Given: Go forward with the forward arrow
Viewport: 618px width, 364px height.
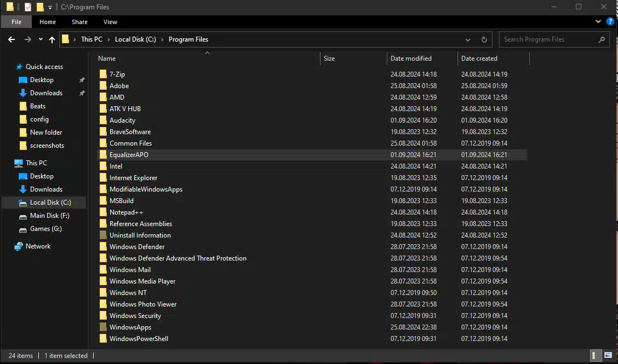Looking at the screenshot, I should (x=27, y=39).
